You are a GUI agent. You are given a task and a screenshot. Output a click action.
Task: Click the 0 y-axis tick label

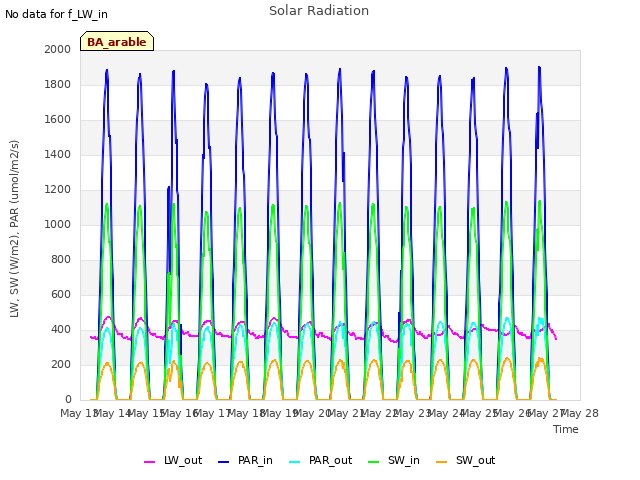68,400
